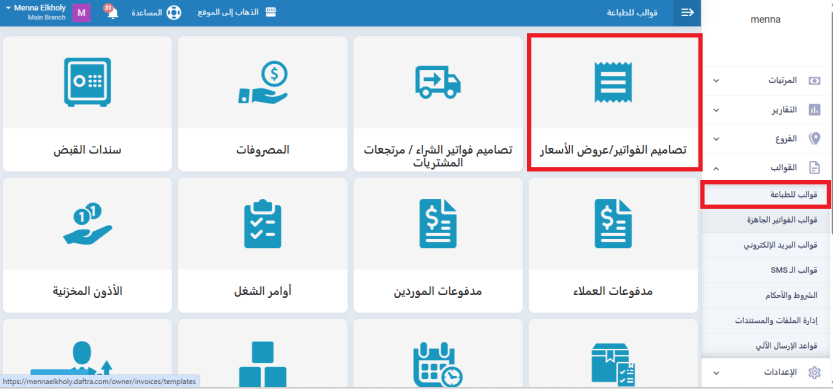The image size is (833, 389).
Task: Open the work orders clipboard icon
Action: pyautogui.click(x=262, y=223)
